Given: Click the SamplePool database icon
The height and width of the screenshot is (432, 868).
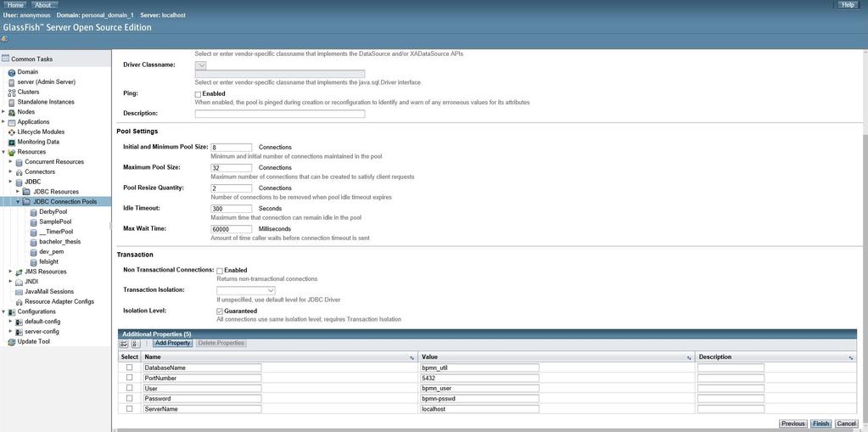Looking at the screenshot, I should 34,222.
